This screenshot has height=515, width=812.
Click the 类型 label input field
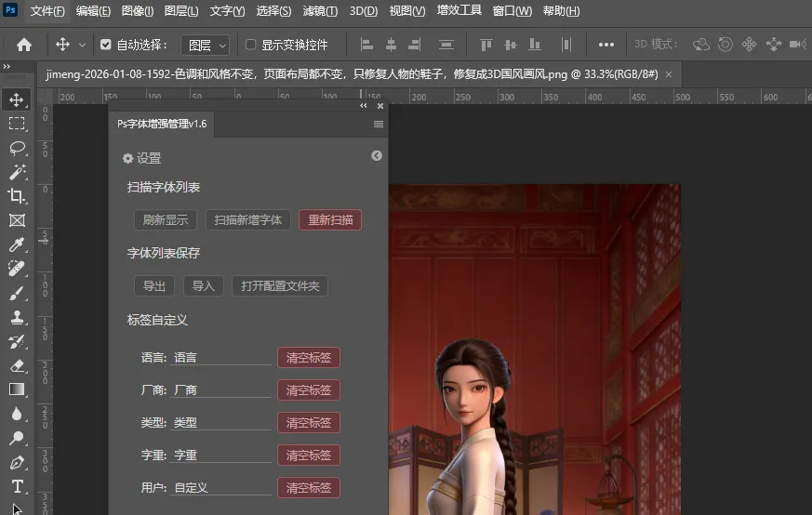[x=220, y=422]
